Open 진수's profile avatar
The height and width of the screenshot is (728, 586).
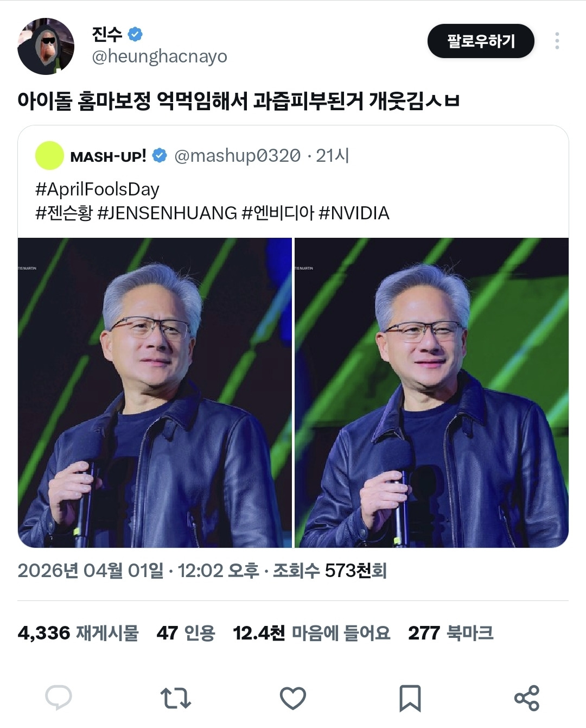pyautogui.click(x=46, y=46)
